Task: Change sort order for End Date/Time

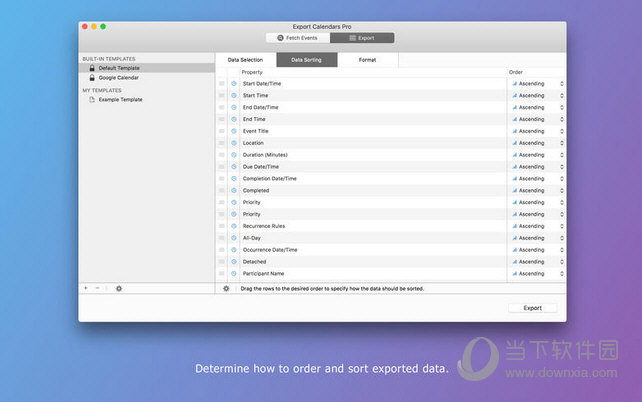Action: point(538,107)
